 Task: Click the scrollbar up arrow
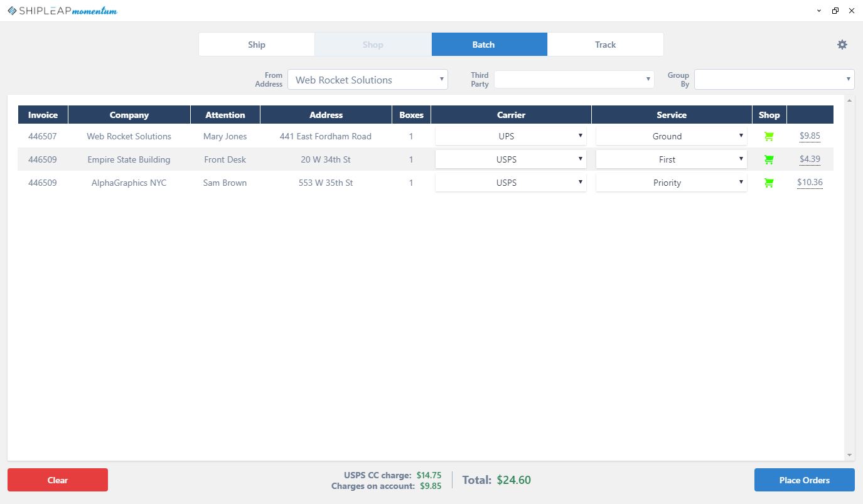point(850,100)
